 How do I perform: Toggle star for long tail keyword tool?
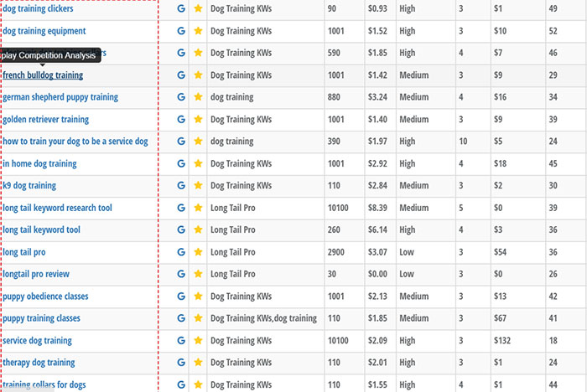click(199, 230)
